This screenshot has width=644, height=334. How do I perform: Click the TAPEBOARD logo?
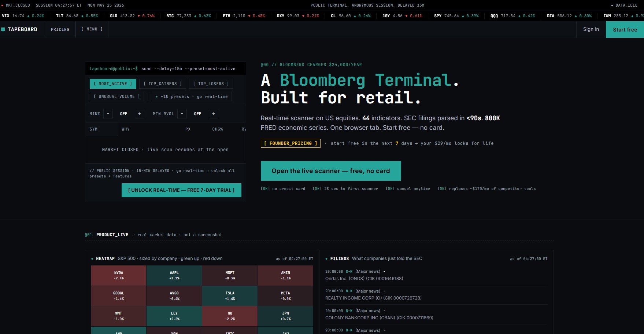(19, 29)
